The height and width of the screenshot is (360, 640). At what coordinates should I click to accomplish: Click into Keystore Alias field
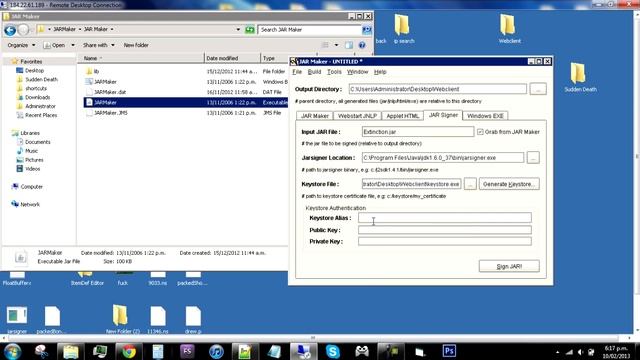coord(445,218)
